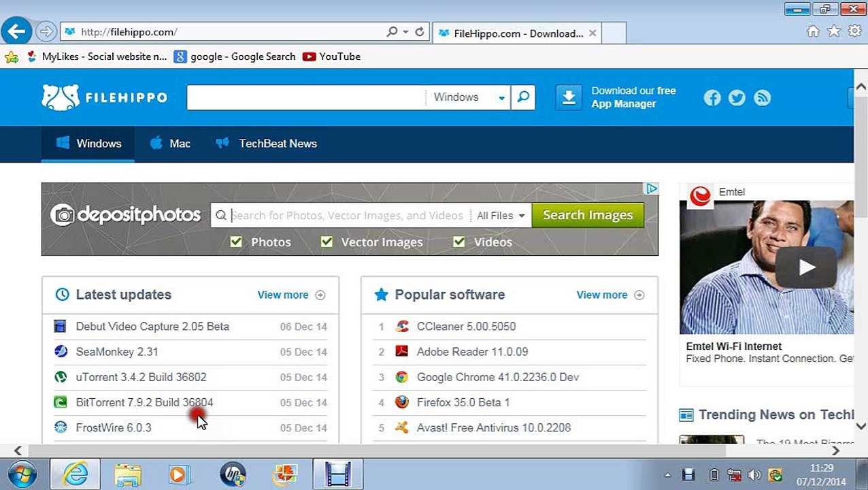868x490 pixels.
Task: Click the FileHippo logo
Action: click(104, 97)
